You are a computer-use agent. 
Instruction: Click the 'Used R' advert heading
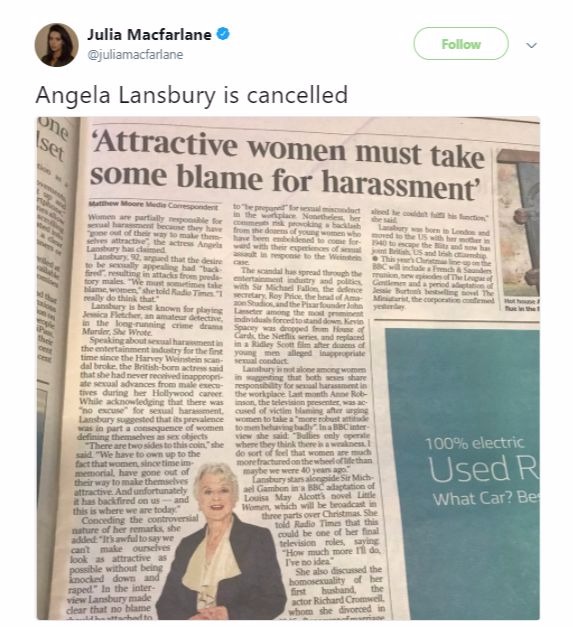(x=483, y=469)
